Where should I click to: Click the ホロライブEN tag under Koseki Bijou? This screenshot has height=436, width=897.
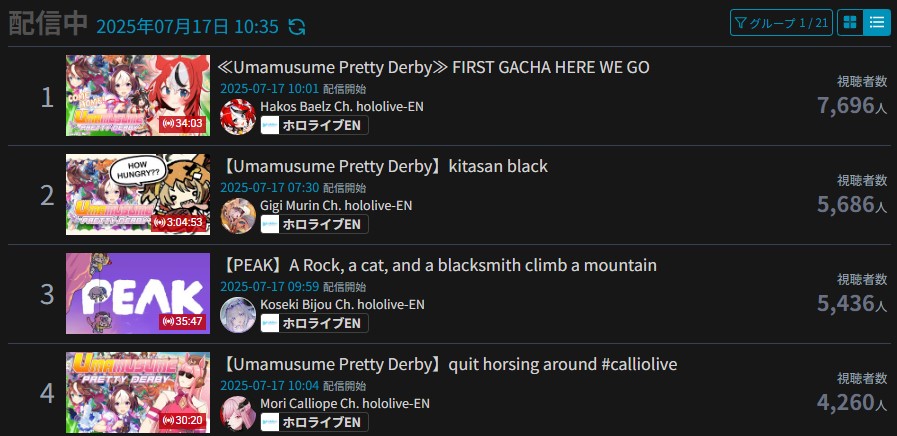point(314,323)
